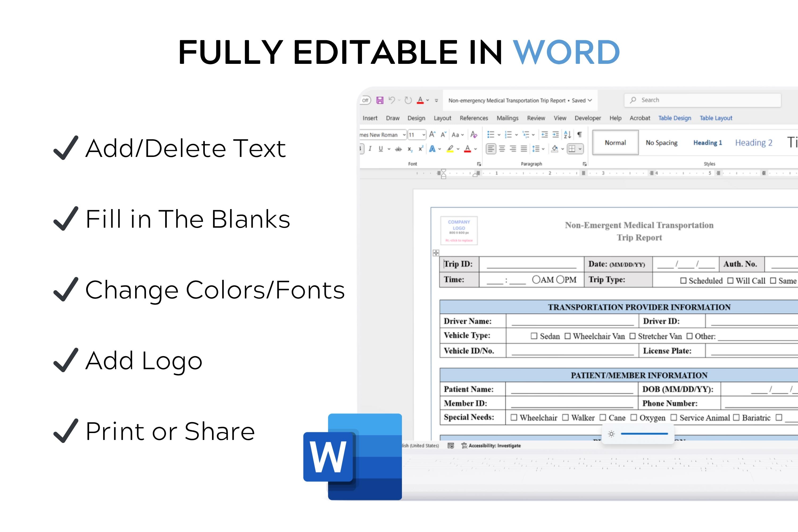Open Font dialog launcher arrow
This screenshot has width=798, height=532.
click(479, 164)
